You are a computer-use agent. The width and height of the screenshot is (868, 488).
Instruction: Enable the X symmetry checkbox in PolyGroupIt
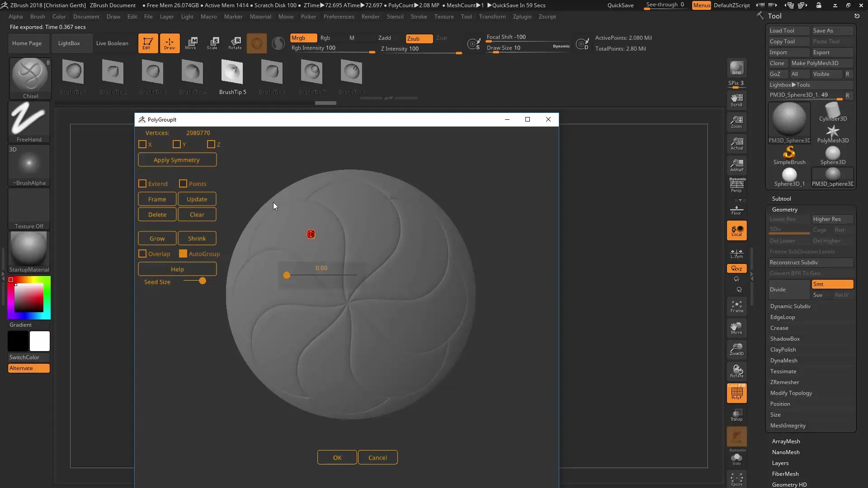pyautogui.click(x=142, y=144)
